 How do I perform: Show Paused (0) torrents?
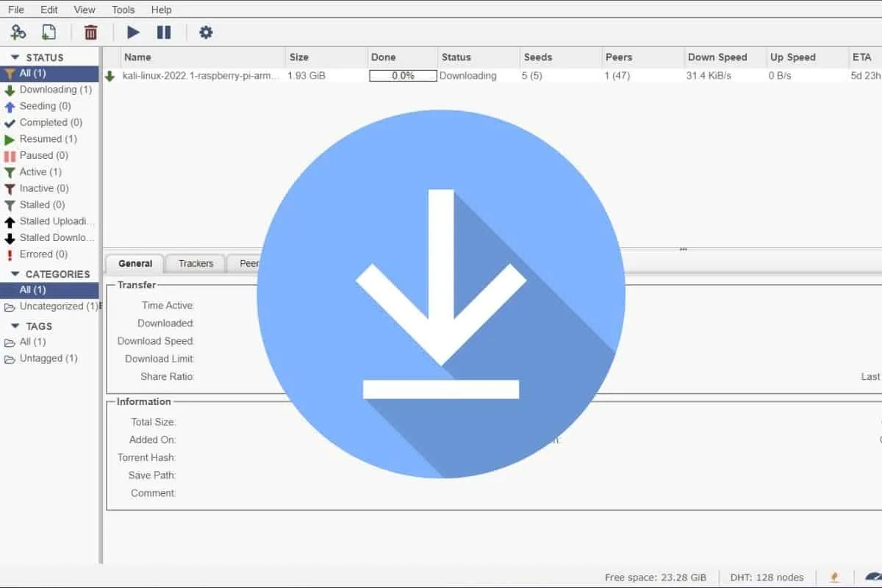(49, 155)
